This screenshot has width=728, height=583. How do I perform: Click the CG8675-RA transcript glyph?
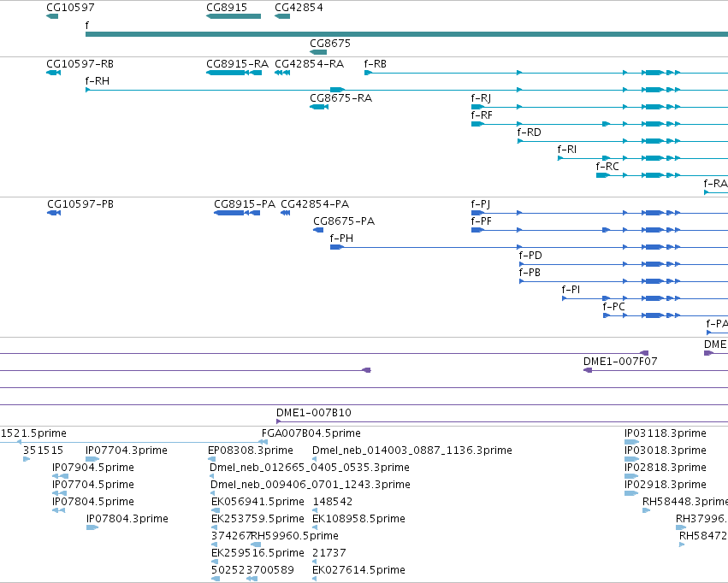(x=319, y=107)
